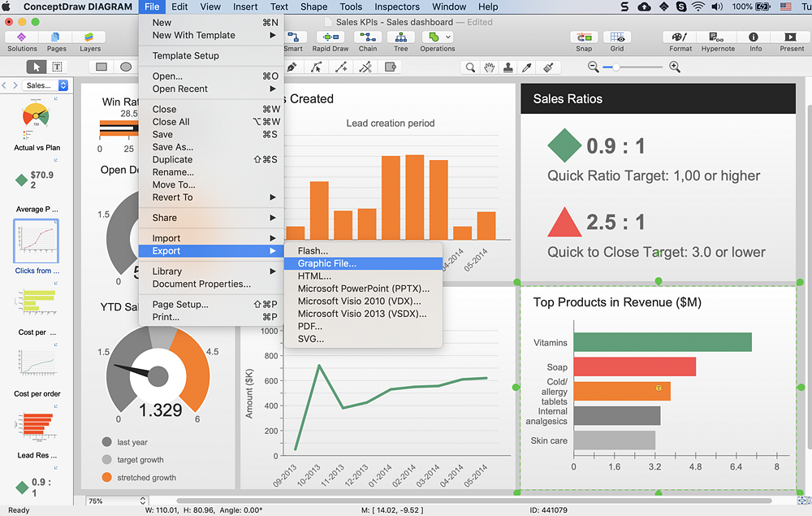The image size is (812, 516).
Task: Click the Skype icon in menu bar
Action: 681,7
